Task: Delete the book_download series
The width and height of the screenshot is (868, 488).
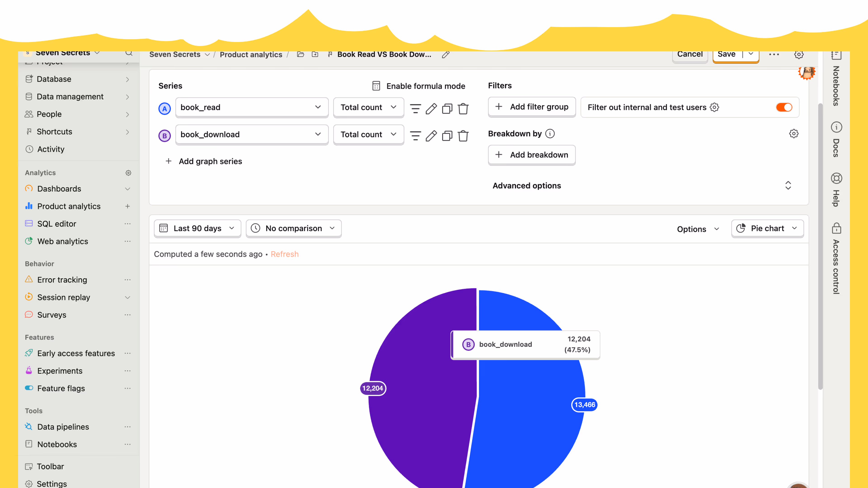Action: pos(463,136)
